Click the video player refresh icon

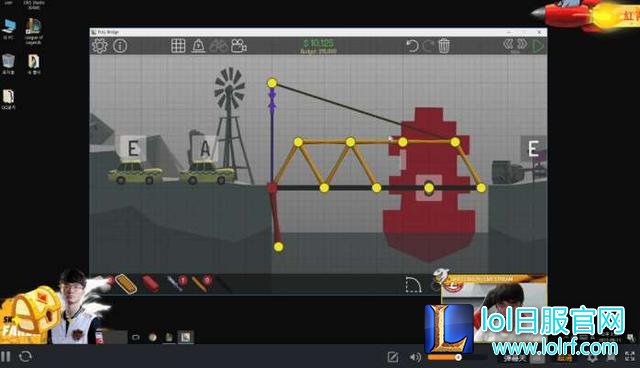[25, 357]
